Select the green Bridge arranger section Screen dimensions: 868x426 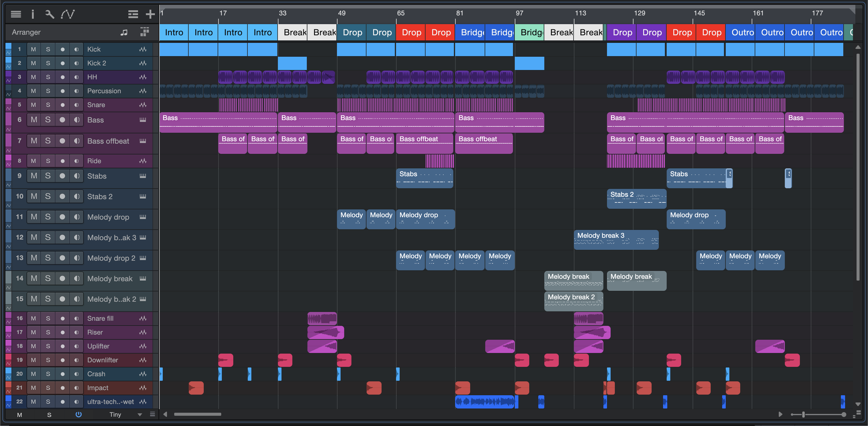tap(529, 32)
